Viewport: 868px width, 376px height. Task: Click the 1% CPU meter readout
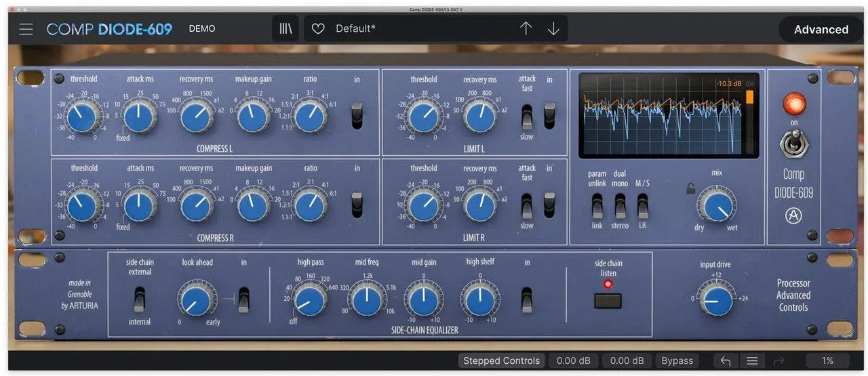click(x=827, y=361)
